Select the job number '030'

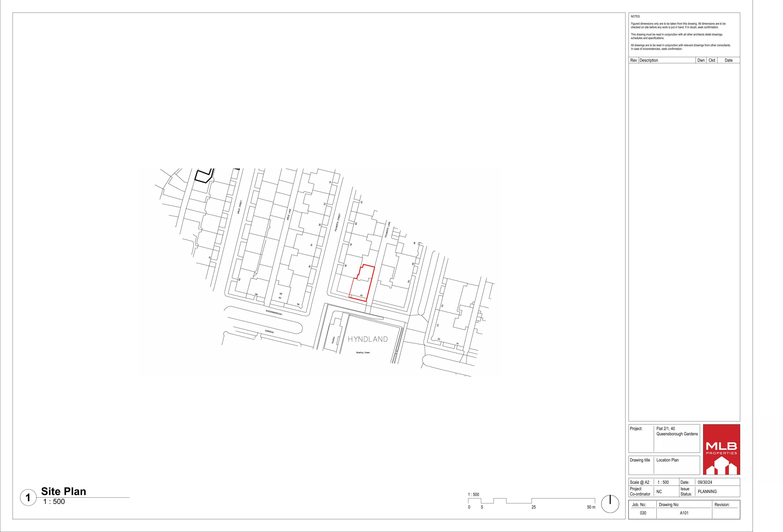point(643,513)
